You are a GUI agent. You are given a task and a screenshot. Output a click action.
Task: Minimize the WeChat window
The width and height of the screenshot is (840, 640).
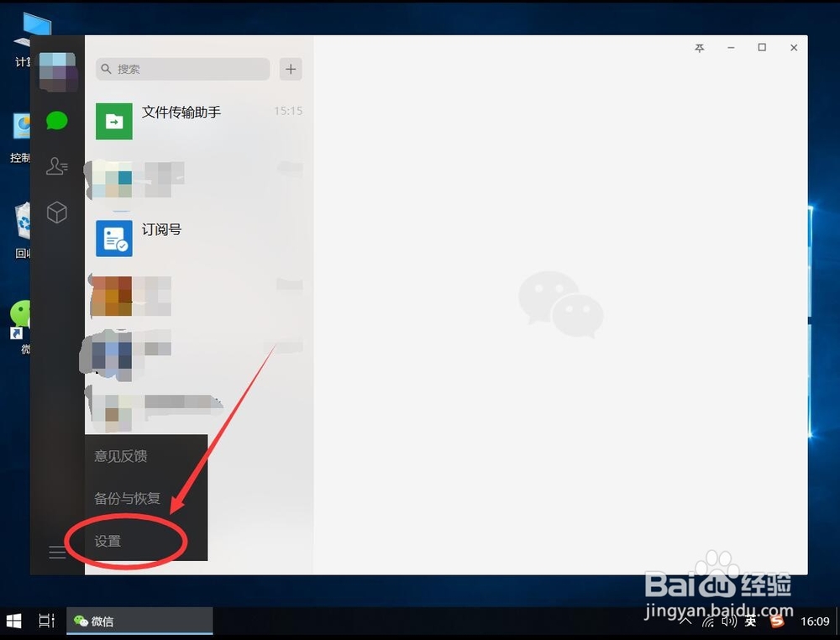click(731, 48)
